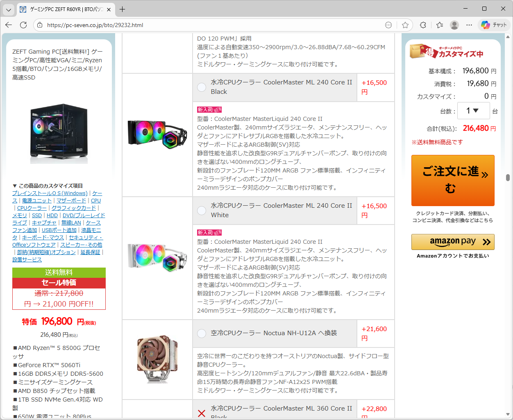Open a new browser tab
This screenshot has width=513, height=420.
point(123,9)
